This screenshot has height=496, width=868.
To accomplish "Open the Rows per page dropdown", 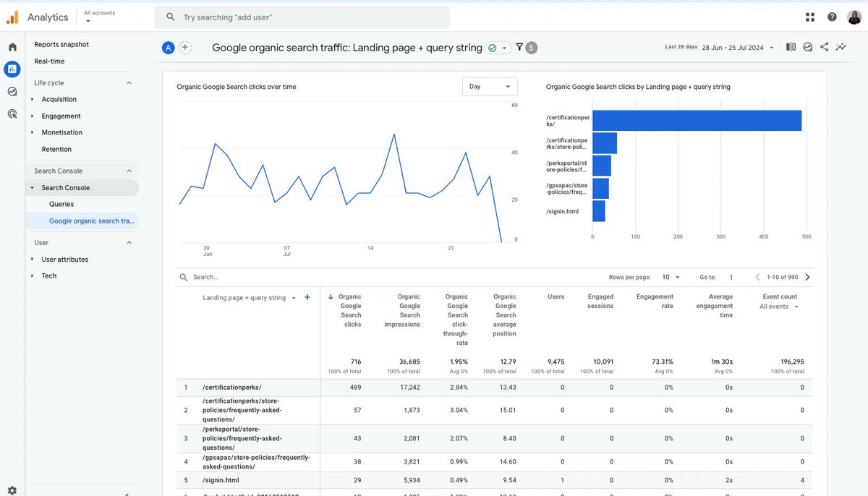I will [x=671, y=277].
